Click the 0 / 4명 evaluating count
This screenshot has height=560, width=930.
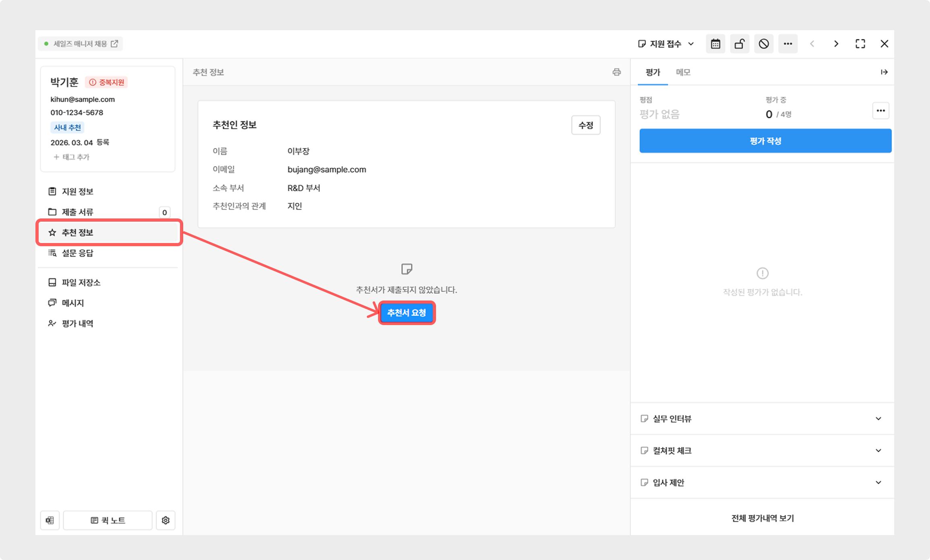(x=778, y=114)
